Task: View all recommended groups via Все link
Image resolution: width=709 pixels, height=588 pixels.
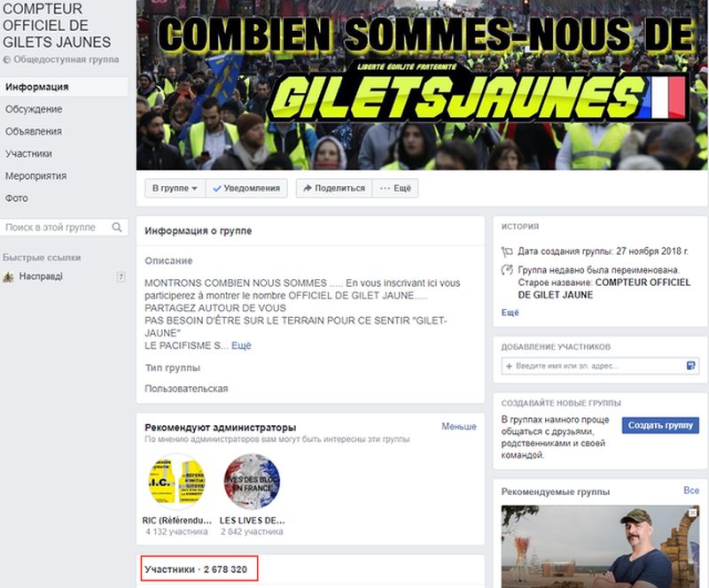Action: coord(691,491)
